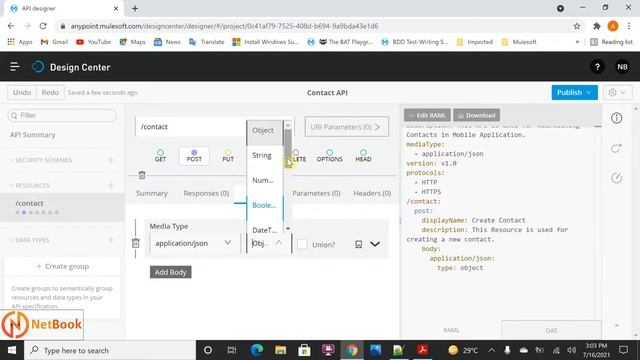
Task: Open Adobe Acrobat from taskbar
Action: (x=422, y=350)
